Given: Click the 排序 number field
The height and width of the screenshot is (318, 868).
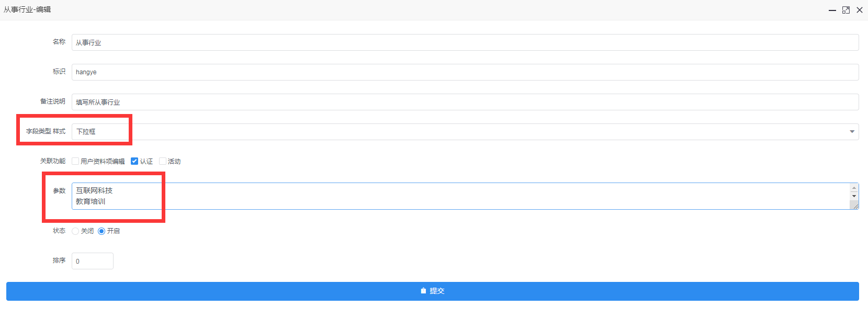Looking at the screenshot, I should tap(93, 261).
